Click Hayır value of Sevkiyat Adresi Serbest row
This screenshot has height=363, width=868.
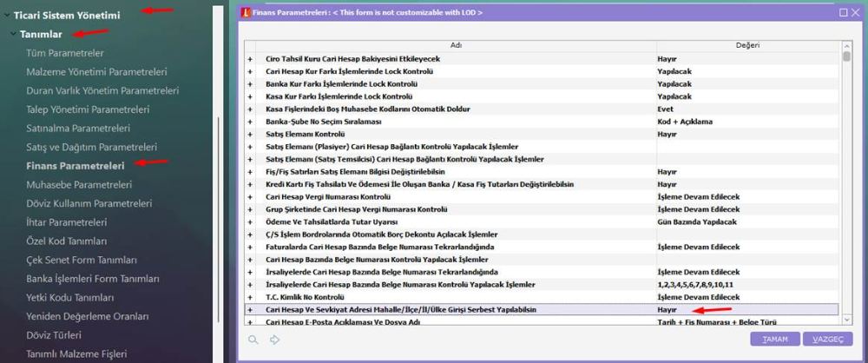click(667, 310)
